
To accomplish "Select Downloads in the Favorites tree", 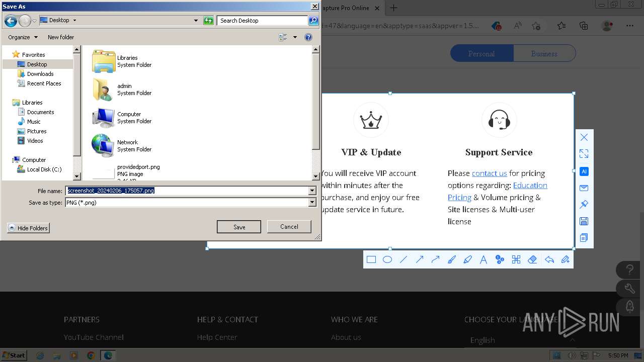I will [40, 74].
